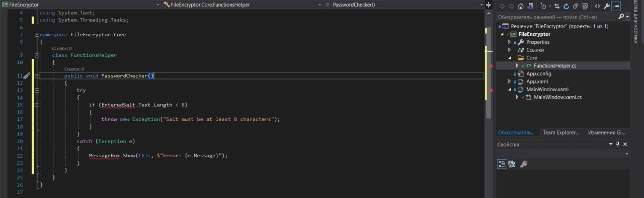
Task: Expand the FunctionsHelper.cs node
Action: click(x=517, y=65)
